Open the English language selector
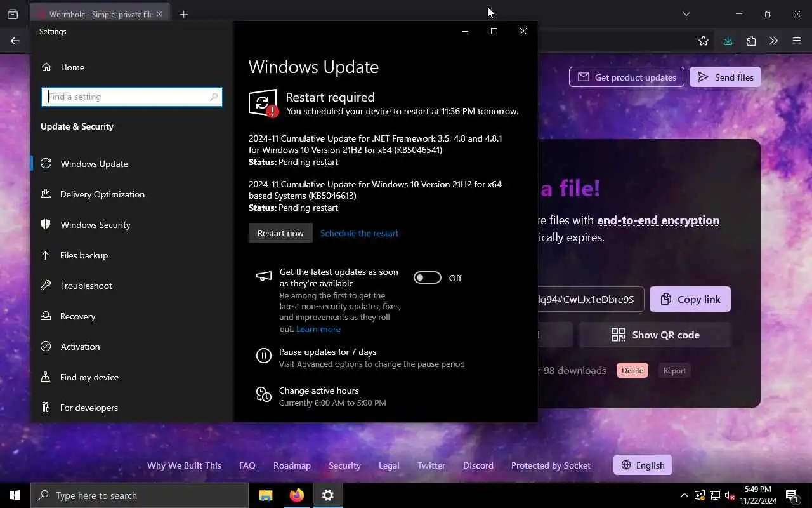Screen dimensions: 812x508 pyautogui.click(x=643, y=465)
